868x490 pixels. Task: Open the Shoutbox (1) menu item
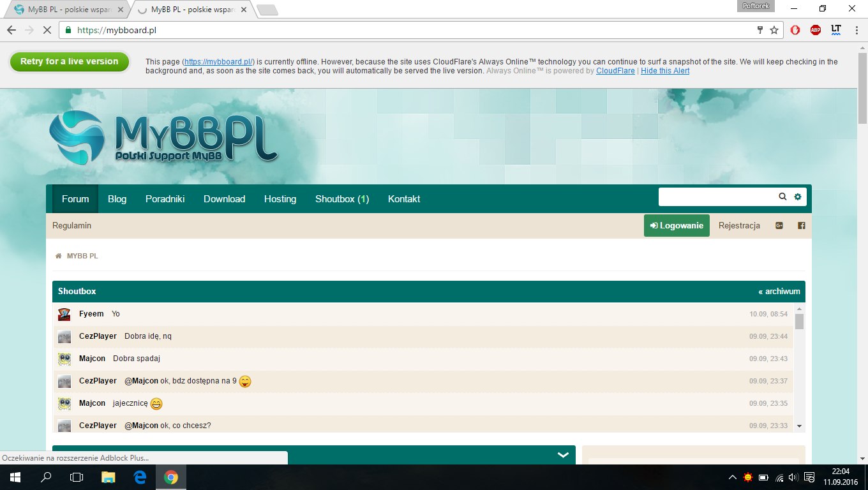342,199
